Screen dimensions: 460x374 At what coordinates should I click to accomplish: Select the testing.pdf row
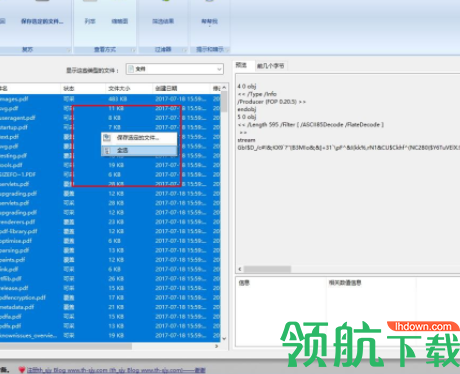[x=110, y=156]
